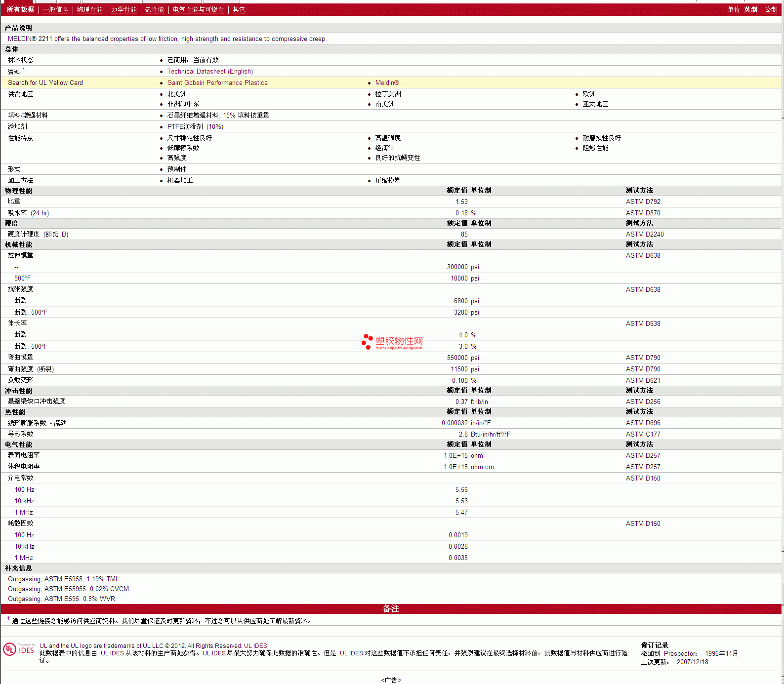The width and height of the screenshot is (784, 684).
Task: Switch to the 热性能 tab
Action: (x=155, y=10)
